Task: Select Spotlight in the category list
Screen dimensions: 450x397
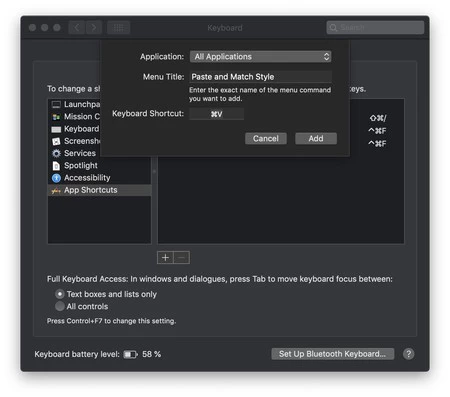Action: [x=100, y=166]
